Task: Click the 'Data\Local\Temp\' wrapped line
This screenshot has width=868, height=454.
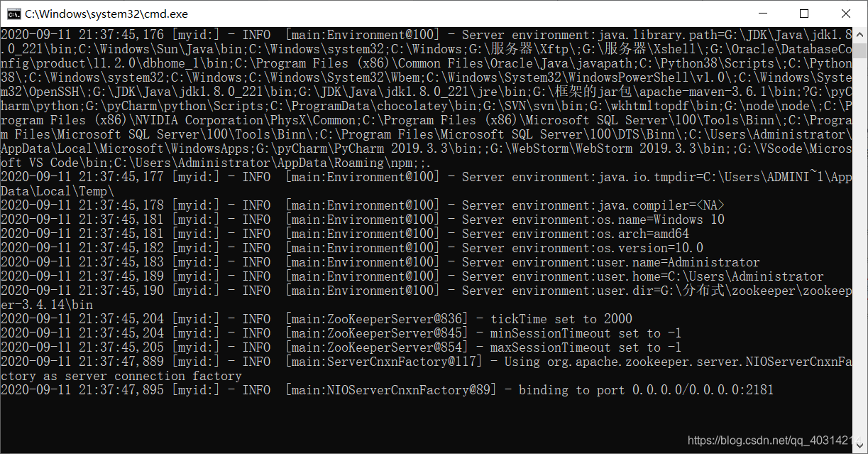Action: pos(57,191)
